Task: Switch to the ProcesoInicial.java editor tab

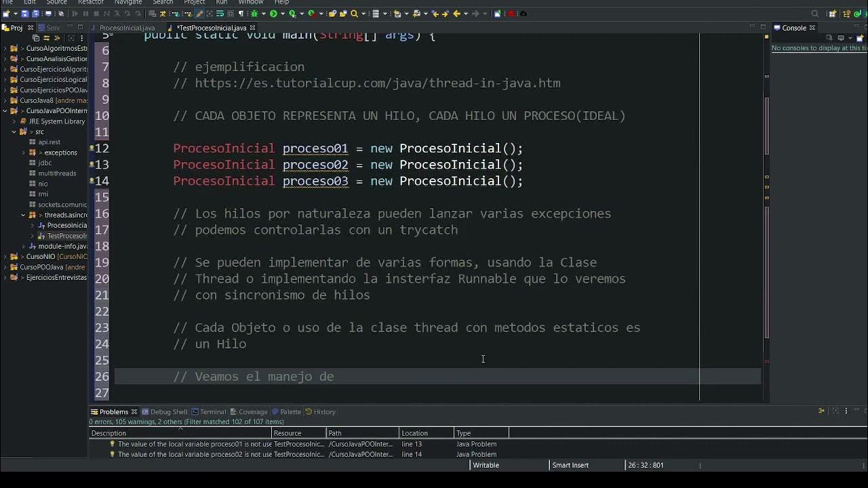Action: click(127, 28)
